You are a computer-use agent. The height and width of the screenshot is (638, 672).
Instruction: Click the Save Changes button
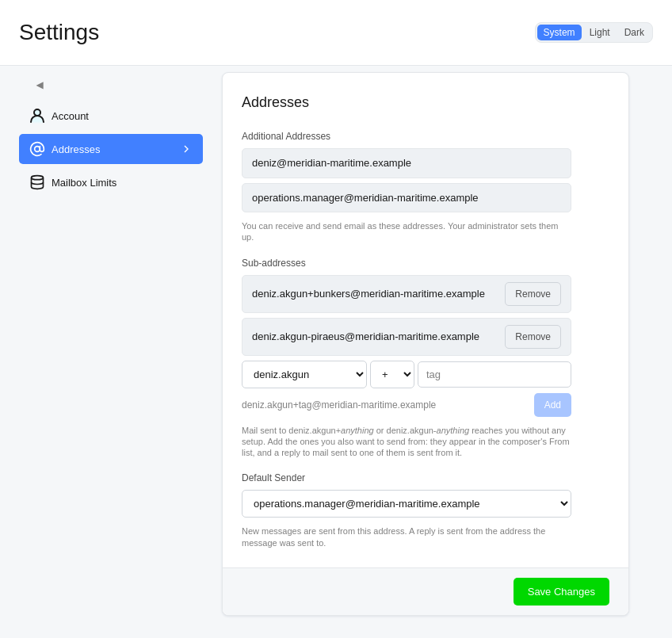coord(561,592)
